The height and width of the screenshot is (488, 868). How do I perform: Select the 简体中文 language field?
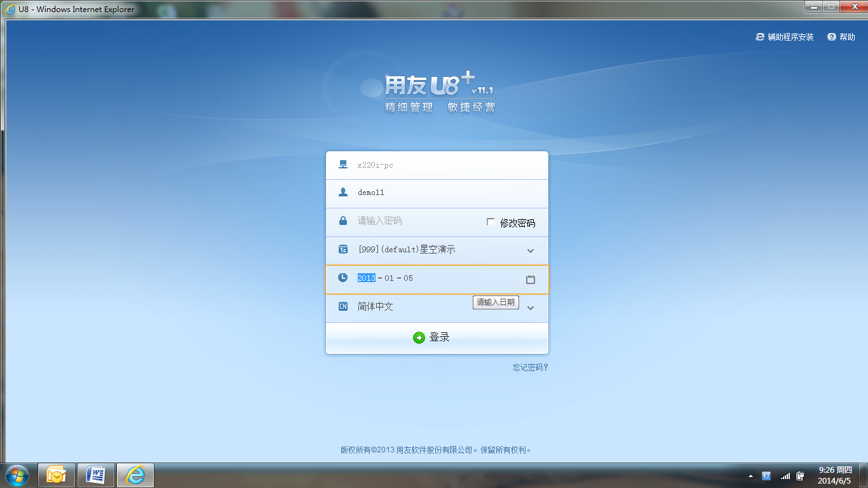[437, 308]
